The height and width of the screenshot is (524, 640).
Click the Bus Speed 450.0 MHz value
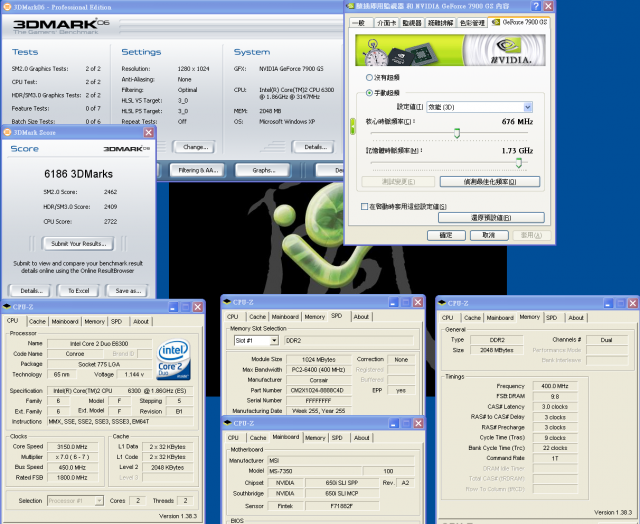coord(73,467)
